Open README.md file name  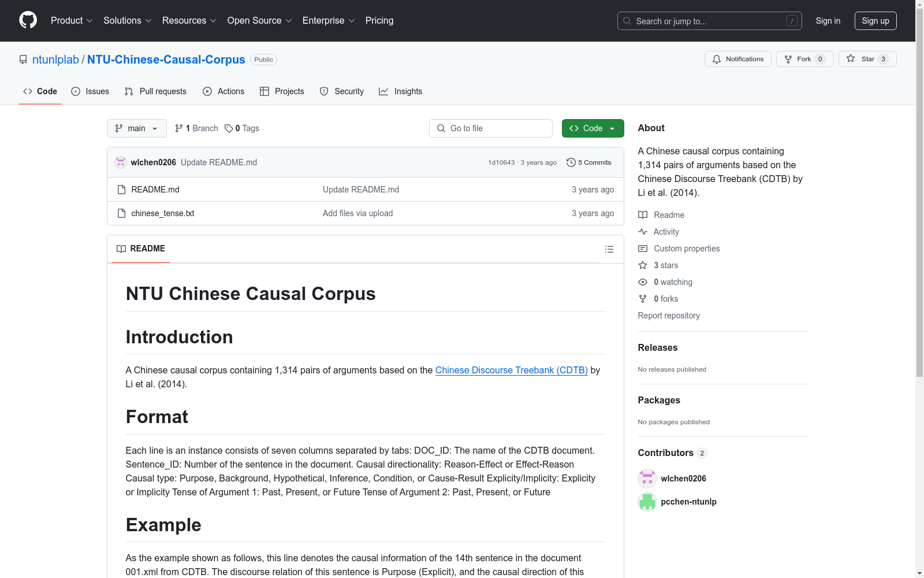(155, 190)
